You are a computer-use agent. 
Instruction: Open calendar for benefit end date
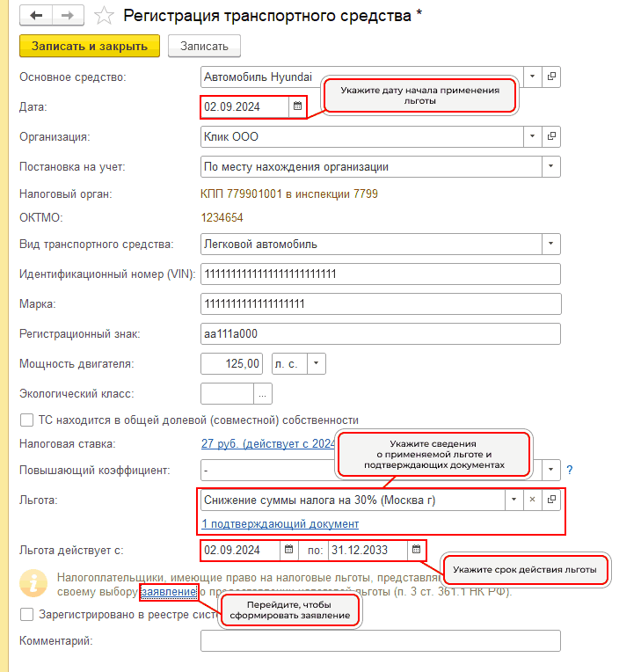click(x=417, y=551)
